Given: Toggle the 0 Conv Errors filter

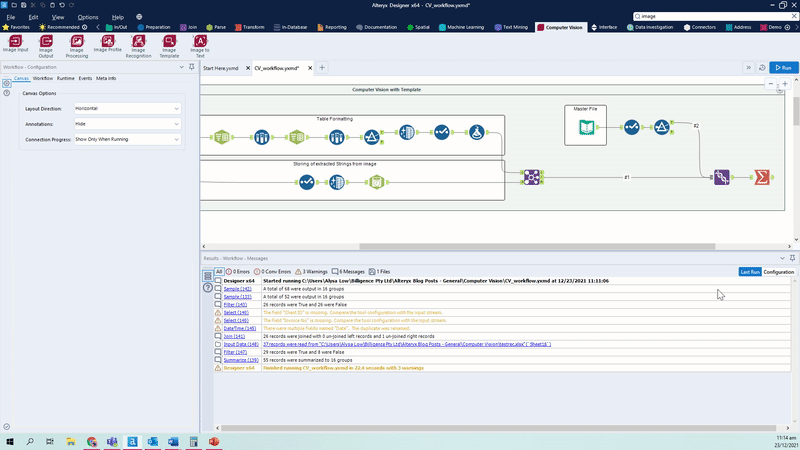Looking at the screenshot, I should tap(272, 271).
